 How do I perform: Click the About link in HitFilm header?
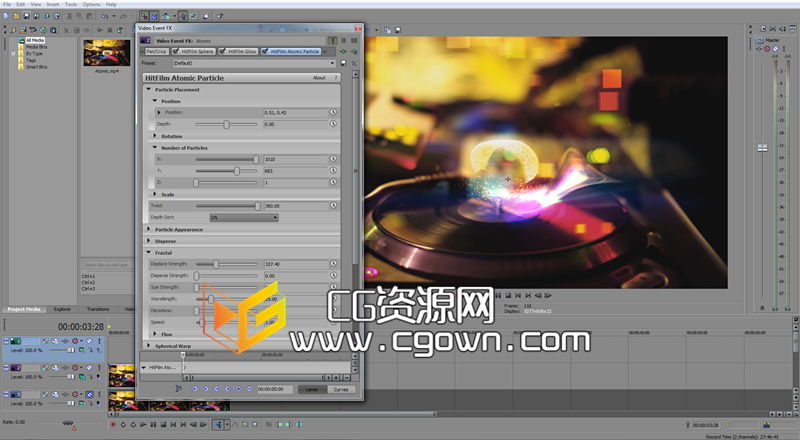319,78
